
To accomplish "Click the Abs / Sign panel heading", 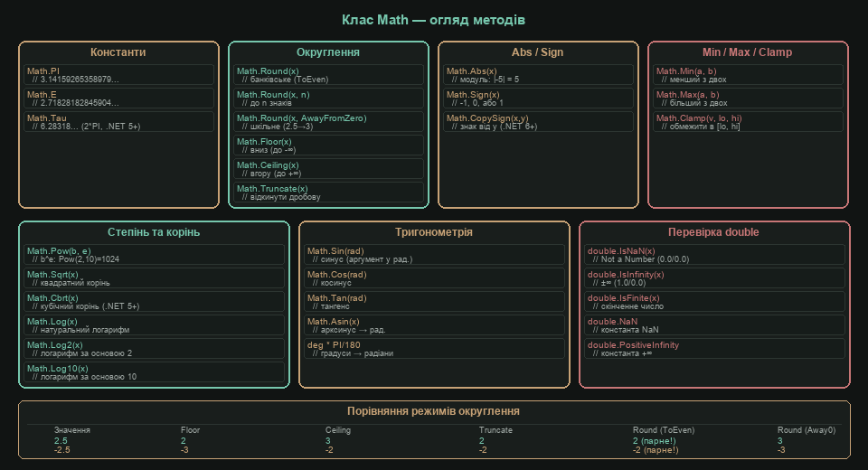I will tap(537, 52).
